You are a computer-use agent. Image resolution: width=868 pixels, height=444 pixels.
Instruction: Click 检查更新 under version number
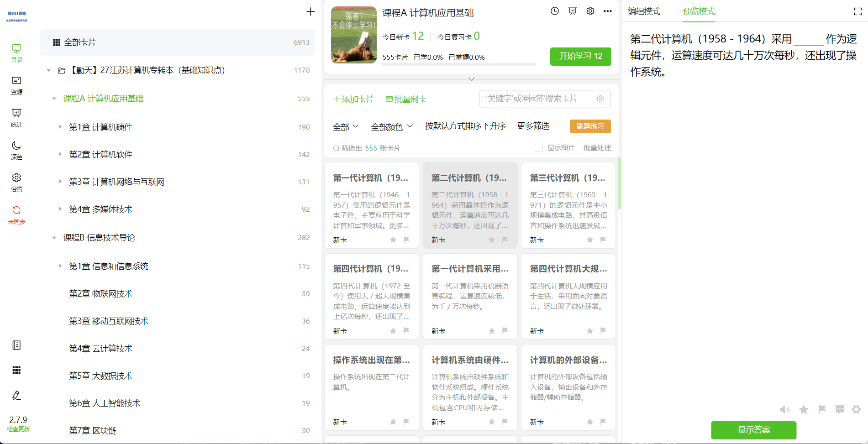[x=18, y=429]
